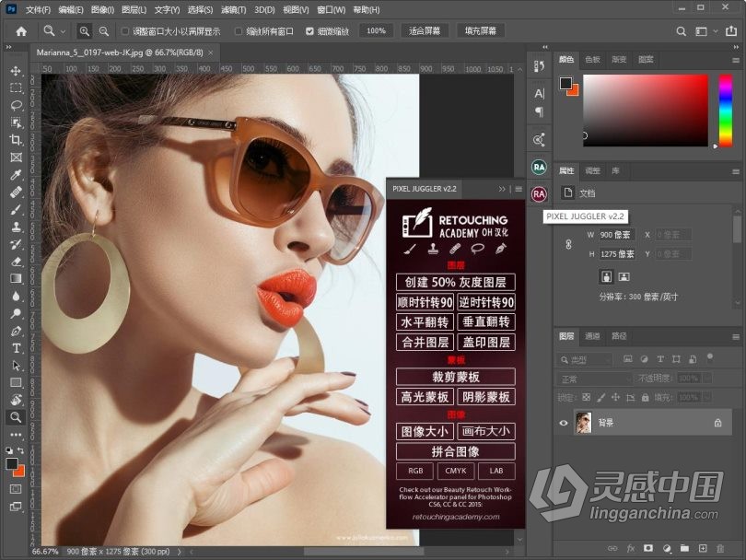Select the Zoom tool in toolbox
The height and width of the screenshot is (560, 746).
[16, 417]
